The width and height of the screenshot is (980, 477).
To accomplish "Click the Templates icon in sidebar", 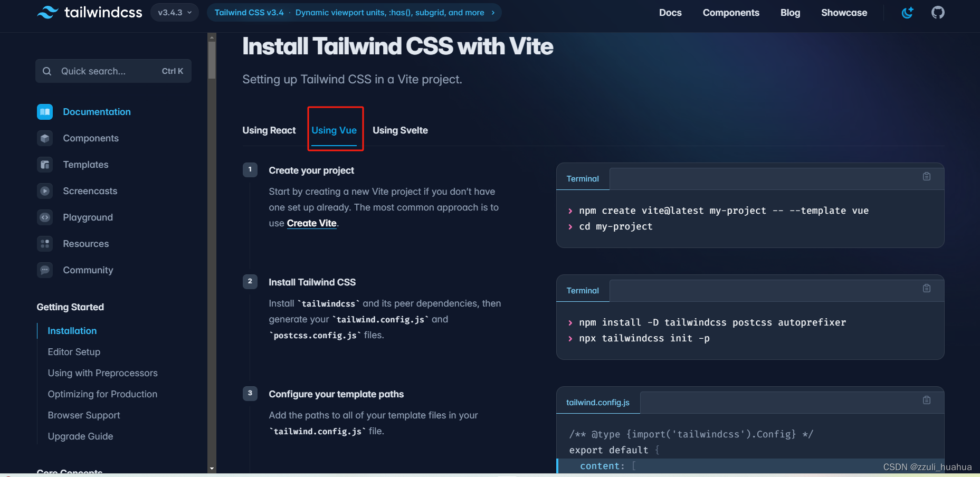I will pyautogui.click(x=45, y=165).
